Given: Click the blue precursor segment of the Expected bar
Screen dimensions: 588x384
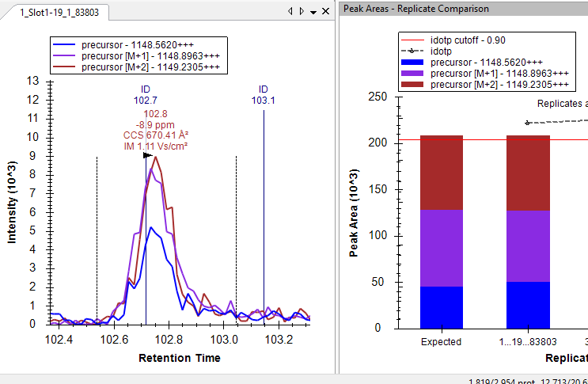Looking at the screenshot, I should coord(441,307).
